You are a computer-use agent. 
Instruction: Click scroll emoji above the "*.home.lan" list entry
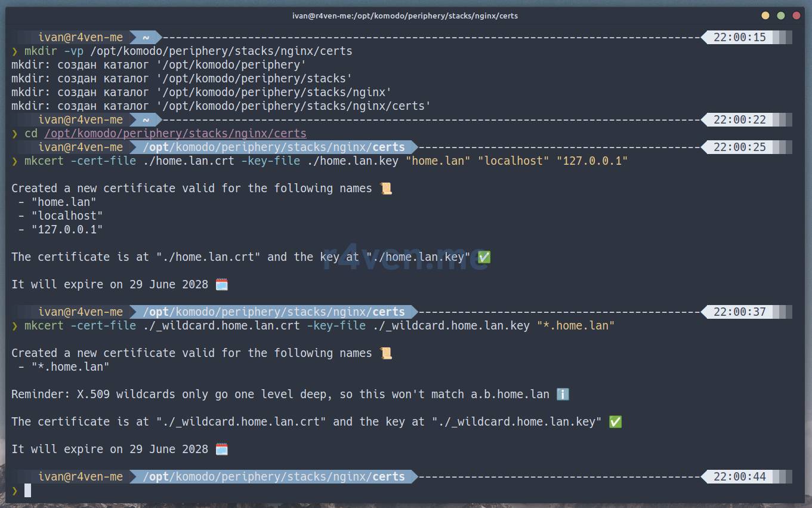(x=386, y=353)
